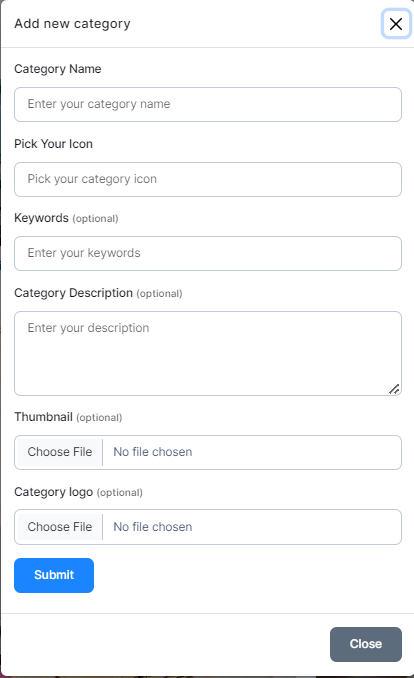Click the Category logo (optional) label
This screenshot has height=678, width=414.
(x=78, y=492)
